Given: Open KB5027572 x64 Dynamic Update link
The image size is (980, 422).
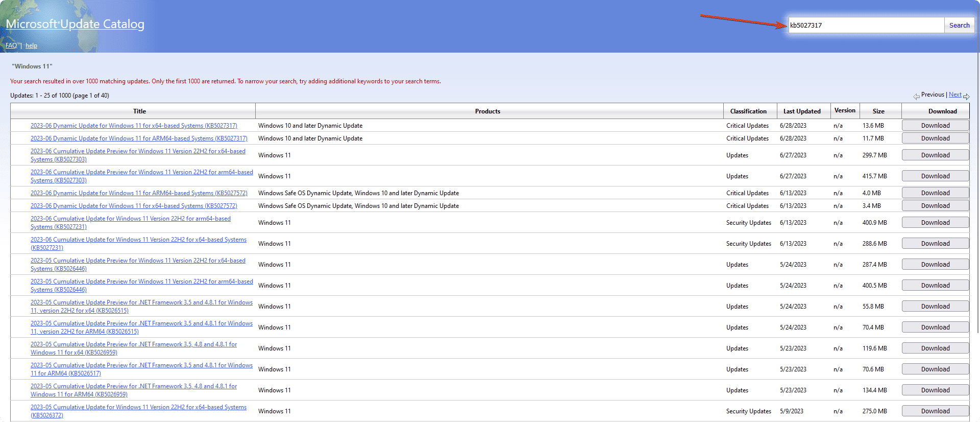Looking at the screenshot, I should [134, 206].
